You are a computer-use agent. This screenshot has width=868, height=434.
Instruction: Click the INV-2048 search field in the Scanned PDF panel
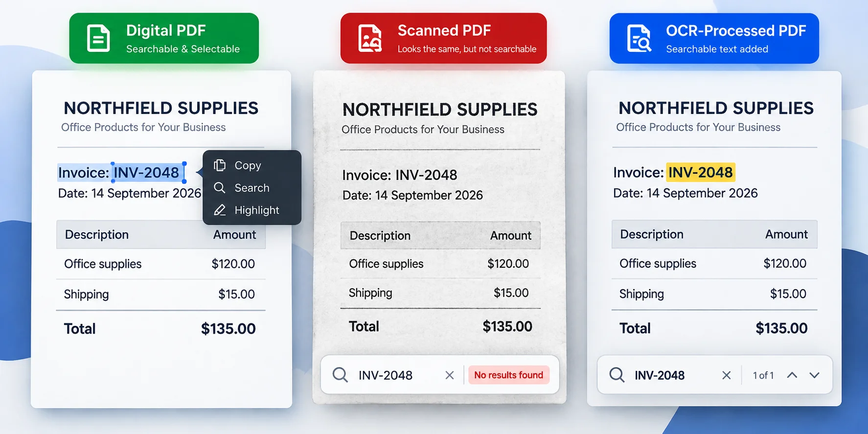tap(386, 375)
